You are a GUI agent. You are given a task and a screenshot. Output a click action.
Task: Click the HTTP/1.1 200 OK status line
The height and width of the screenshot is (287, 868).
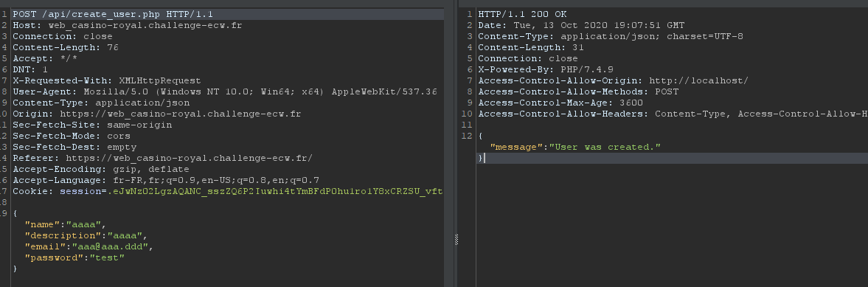[523, 15]
